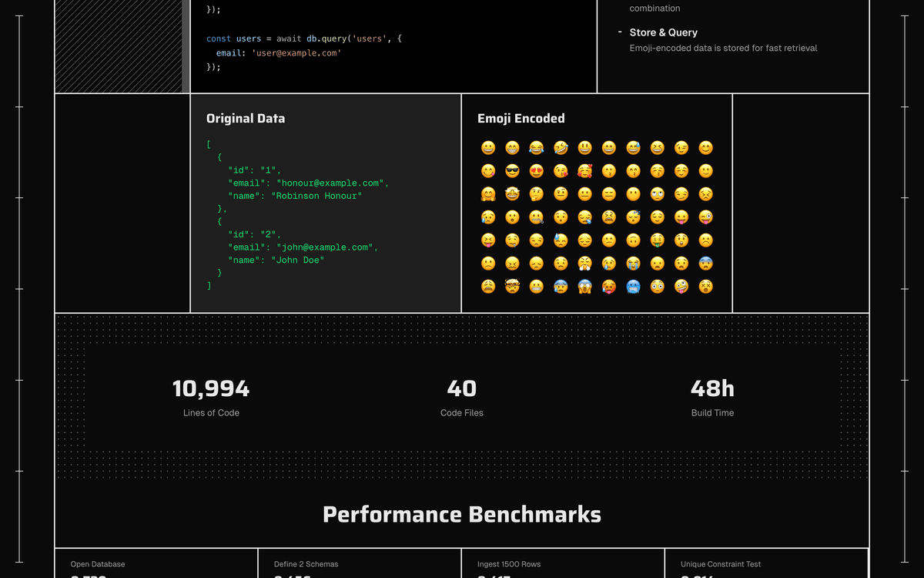
Task: Select the Open Database benchmark card
Action: point(156,565)
